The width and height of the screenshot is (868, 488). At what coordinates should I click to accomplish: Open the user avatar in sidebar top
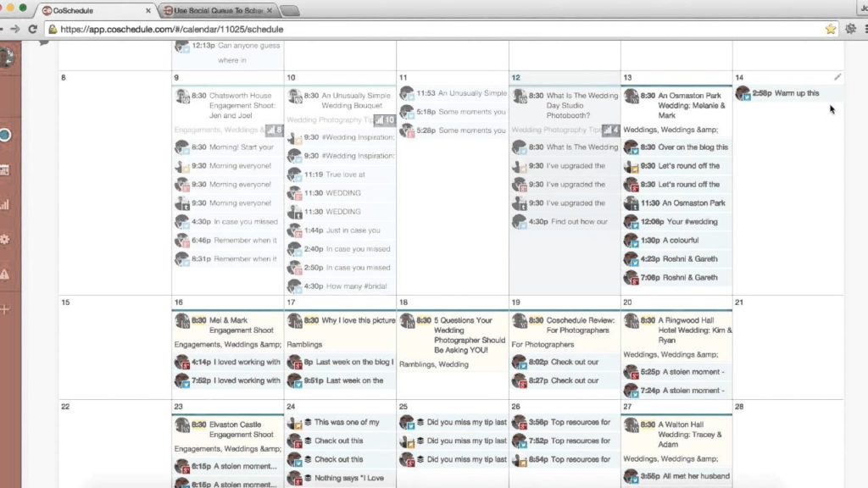[x=7, y=57]
